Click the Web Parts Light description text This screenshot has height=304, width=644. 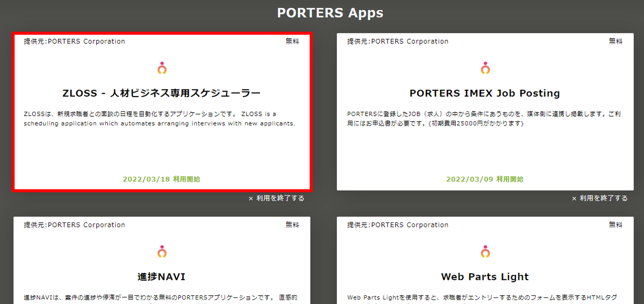[482, 298]
